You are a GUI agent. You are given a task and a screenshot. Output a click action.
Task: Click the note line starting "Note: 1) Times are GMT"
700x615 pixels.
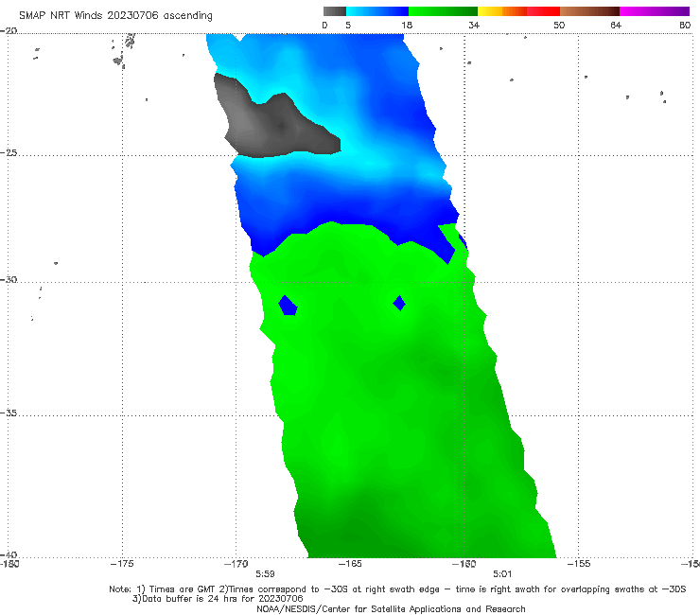[x=397, y=589]
